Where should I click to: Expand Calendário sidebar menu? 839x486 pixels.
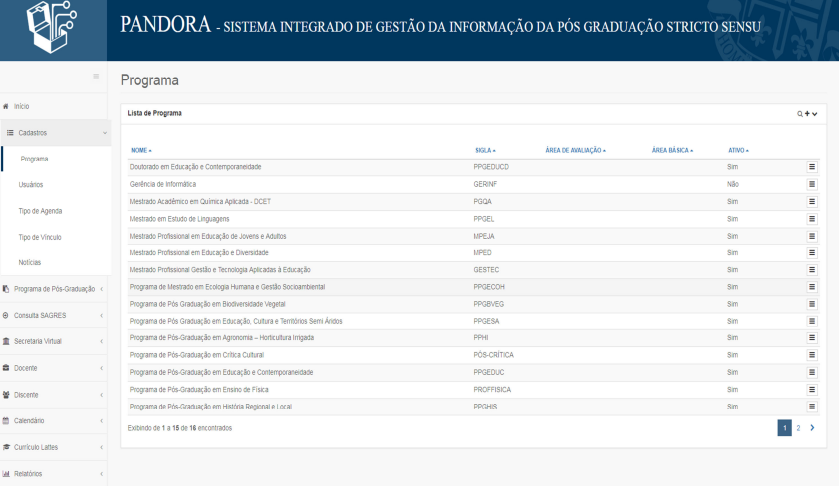(54, 421)
